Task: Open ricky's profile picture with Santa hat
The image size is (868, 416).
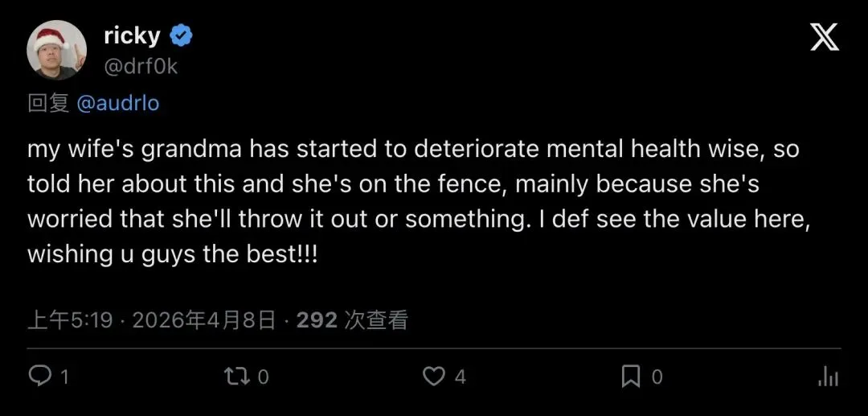Action: pos(56,50)
